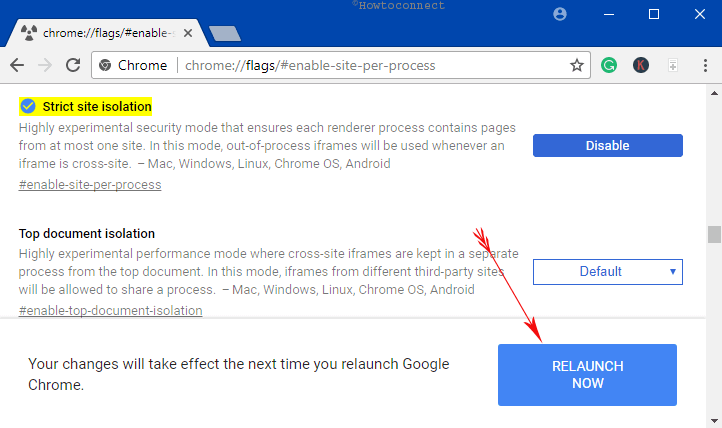Click the Chrome site info icon
722x428 pixels.
point(105,65)
